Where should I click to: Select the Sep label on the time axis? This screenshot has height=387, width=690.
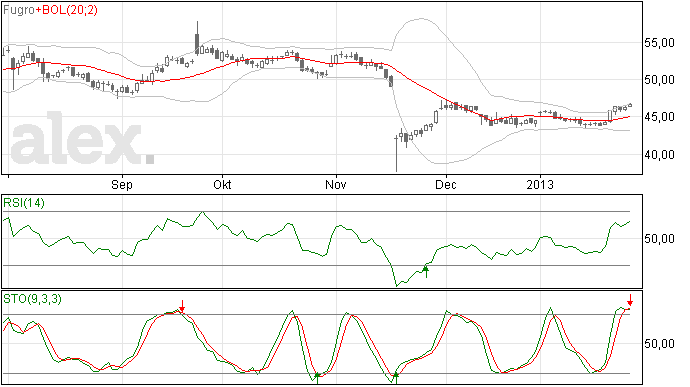pos(122,184)
